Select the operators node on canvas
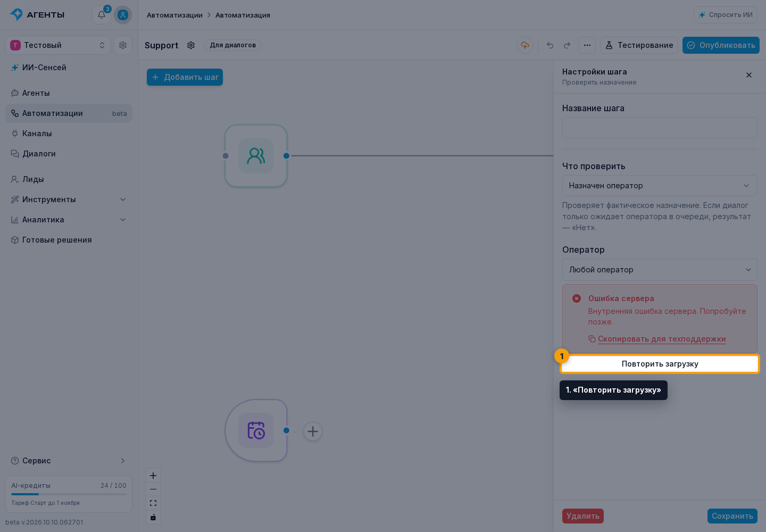766x532 pixels. 256,156
